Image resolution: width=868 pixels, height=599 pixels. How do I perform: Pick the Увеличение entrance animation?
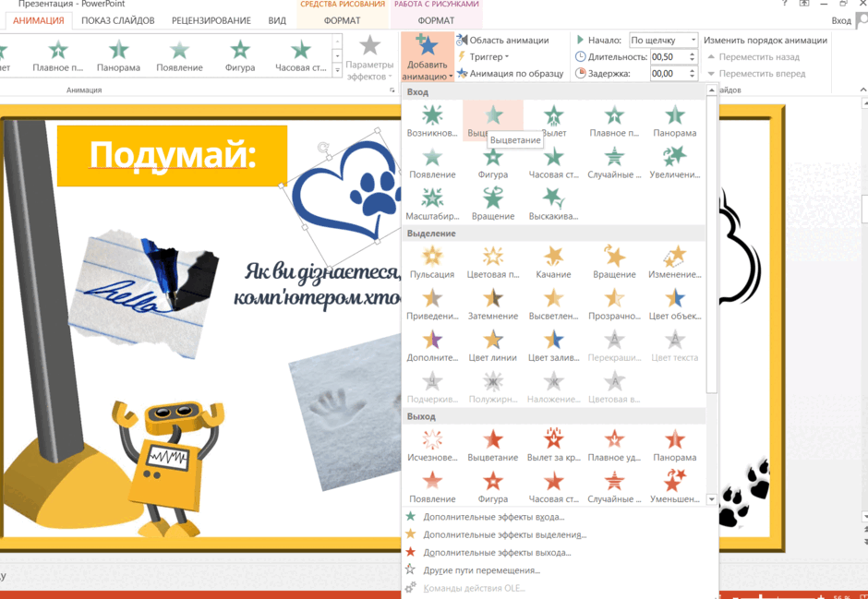pyautogui.click(x=674, y=162)
